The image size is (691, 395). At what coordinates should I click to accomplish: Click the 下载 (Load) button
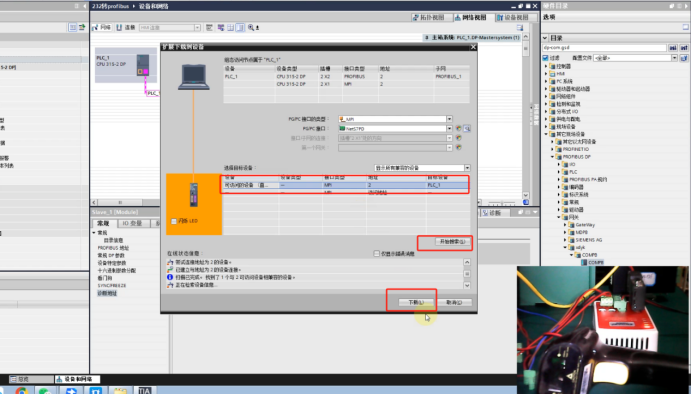[x=416, y=302]
